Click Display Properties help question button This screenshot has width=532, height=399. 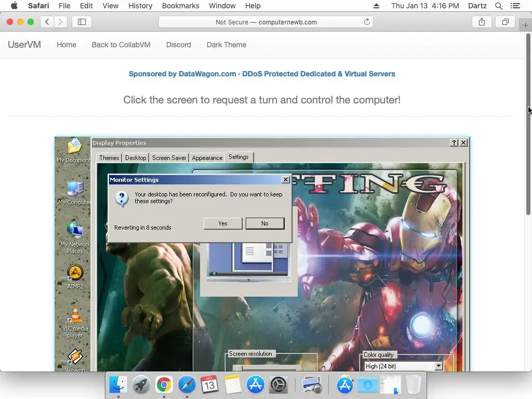(x=454, y=143)
